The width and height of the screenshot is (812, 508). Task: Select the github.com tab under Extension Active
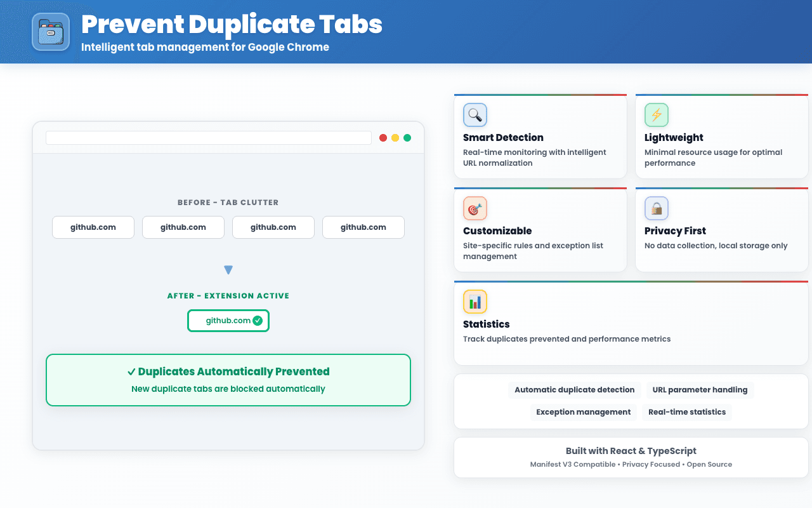coord(228,321)
